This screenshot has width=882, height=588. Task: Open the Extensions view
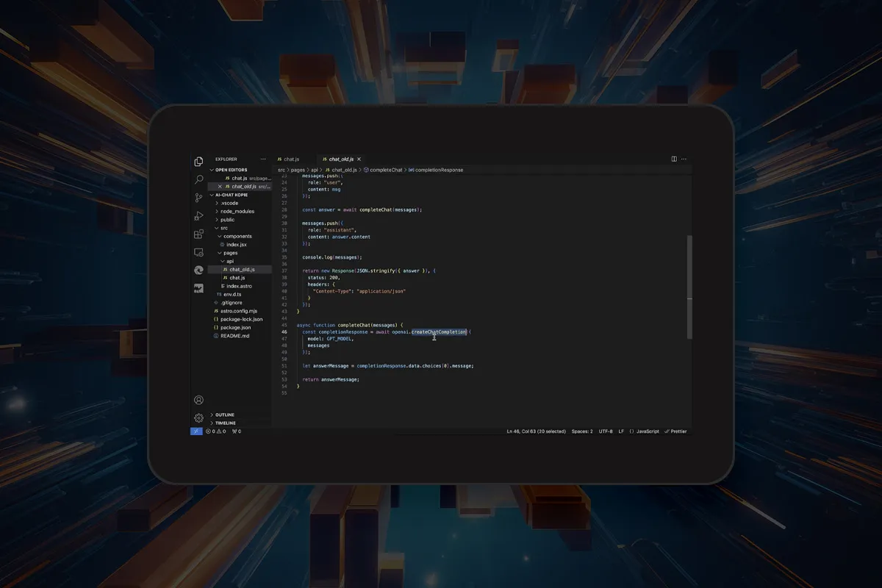tap(198, 234)
